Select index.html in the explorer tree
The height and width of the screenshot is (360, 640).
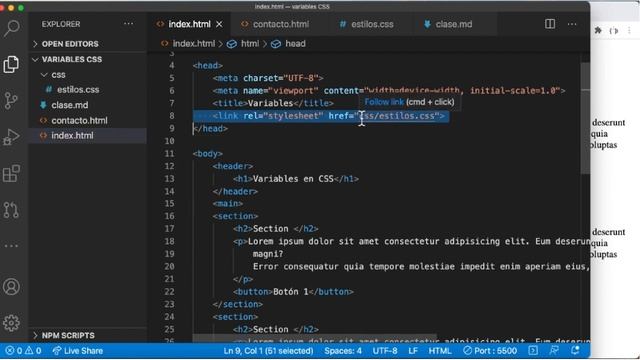tap(72, 136)
